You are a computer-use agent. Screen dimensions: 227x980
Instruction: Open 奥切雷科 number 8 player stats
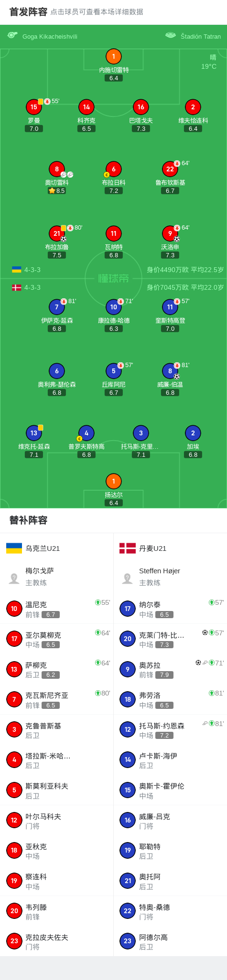[57, 169]
